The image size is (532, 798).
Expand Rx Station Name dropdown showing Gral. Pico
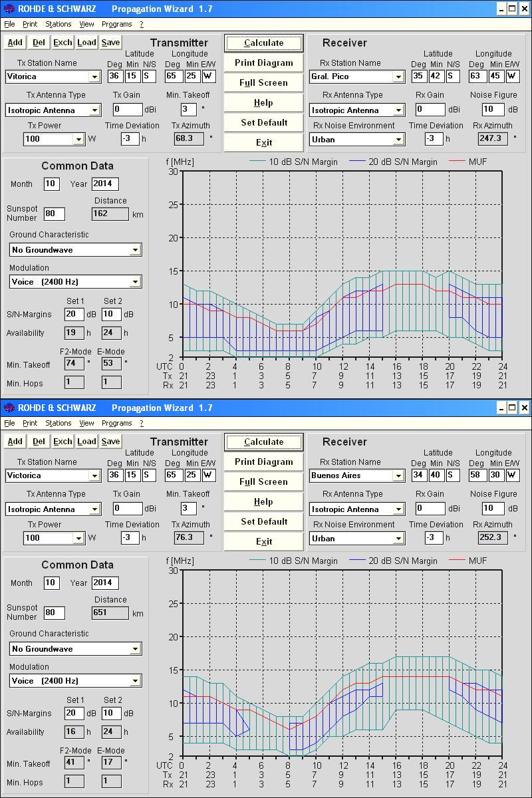(398, 76)
